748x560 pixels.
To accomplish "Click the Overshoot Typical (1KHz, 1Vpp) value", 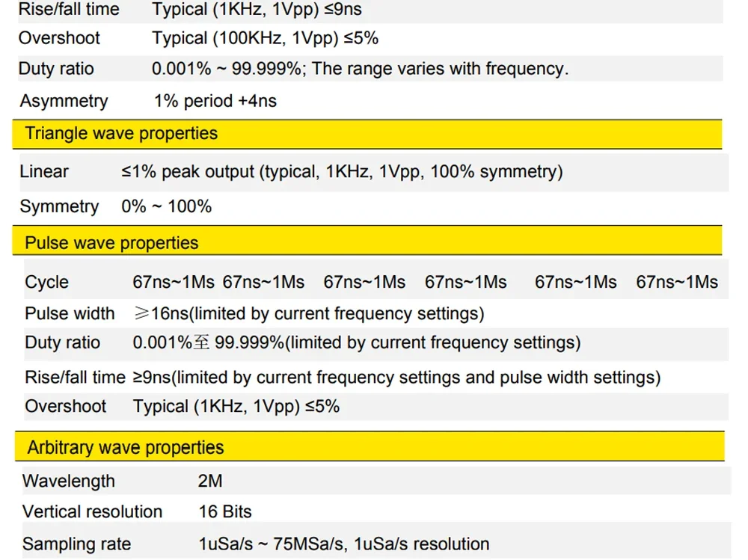I will coord(236,407).
